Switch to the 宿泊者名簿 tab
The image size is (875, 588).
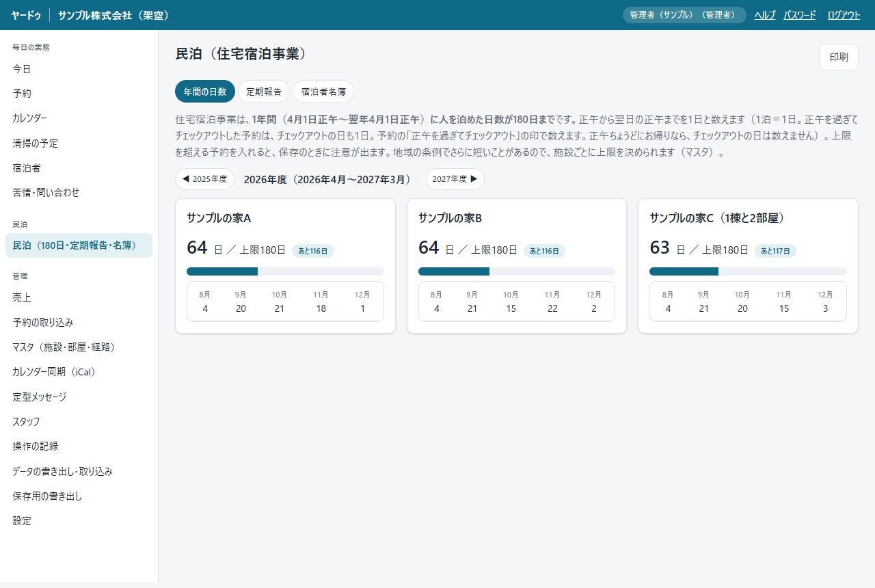coord(323,92)
